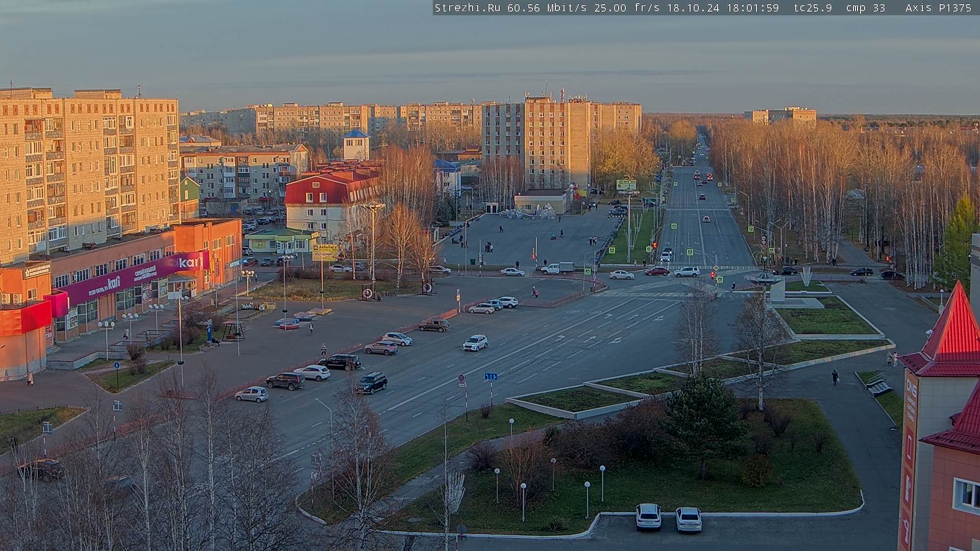980x551 pixels.
Task: Click the cmp 33 compression value
Action: point(866,8)
